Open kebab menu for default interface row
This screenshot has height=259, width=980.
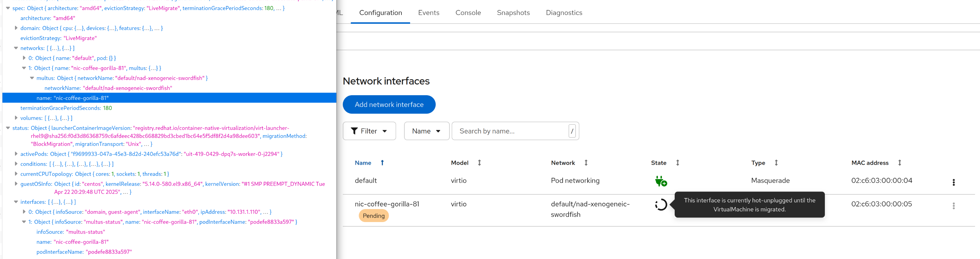(953, 182)
